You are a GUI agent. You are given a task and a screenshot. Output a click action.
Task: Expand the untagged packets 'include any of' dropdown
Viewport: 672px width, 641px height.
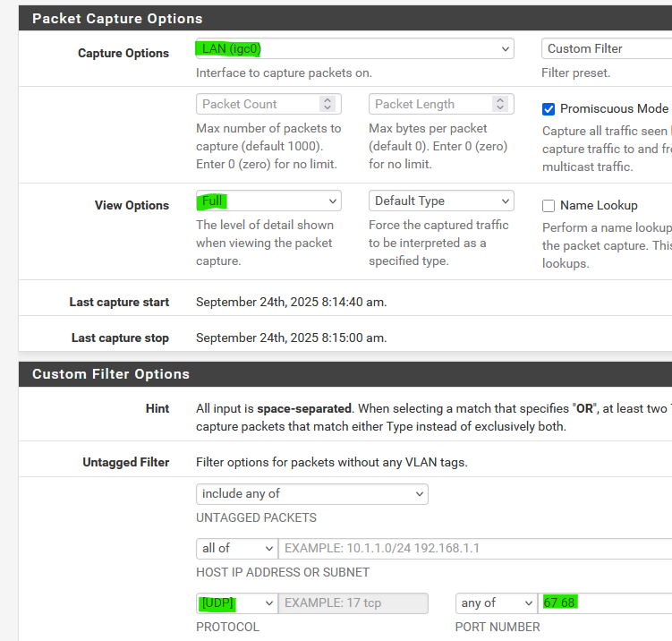click(311, 493)
